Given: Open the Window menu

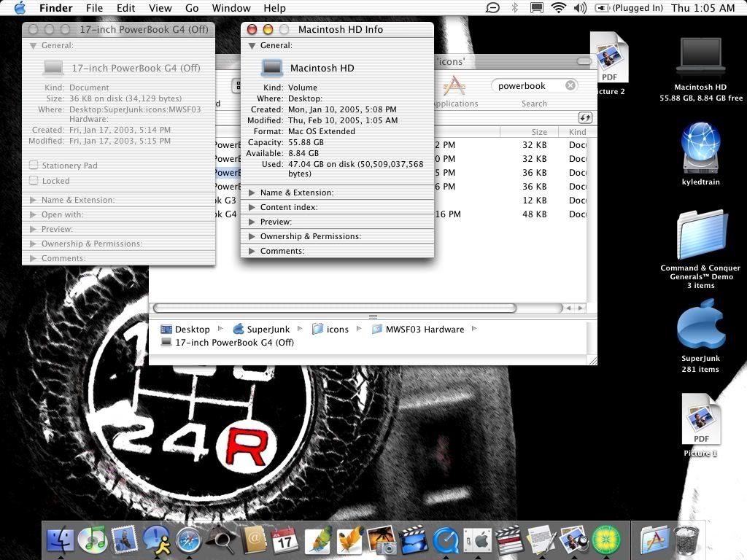Looking at the screenshot, I should coord(231,8).
